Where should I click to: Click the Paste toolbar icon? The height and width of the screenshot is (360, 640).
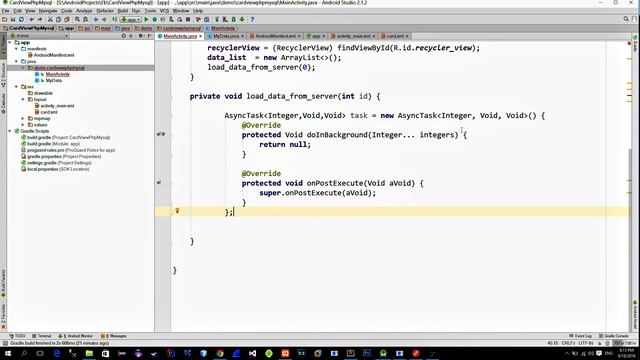[x=67, y=19]
